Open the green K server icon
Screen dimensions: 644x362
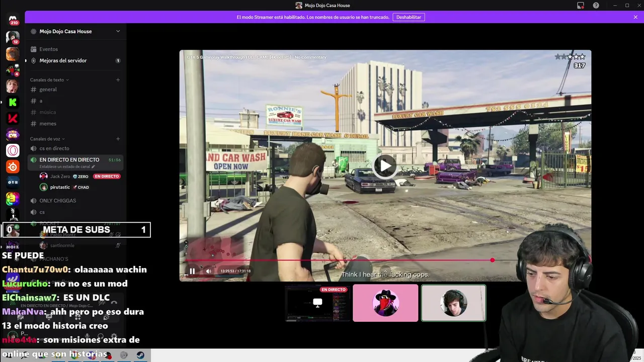13,102
